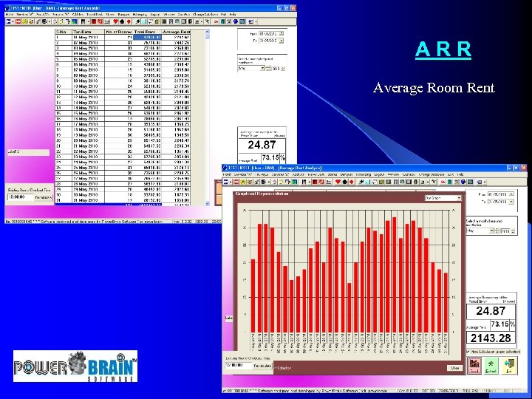
Task: Open Logout menu in graph window
Action: (x=378, y=174)
